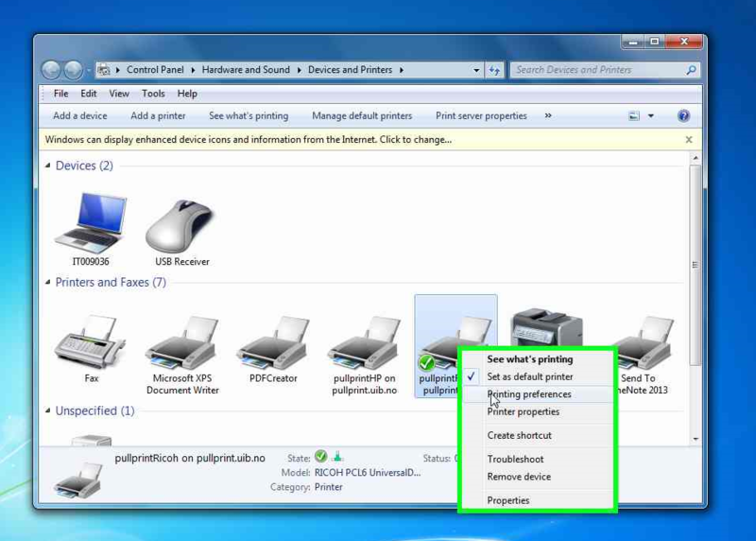The image size is (756, 541).
Task: Click Manage default printers toolbar button
Action: [362, 115]
